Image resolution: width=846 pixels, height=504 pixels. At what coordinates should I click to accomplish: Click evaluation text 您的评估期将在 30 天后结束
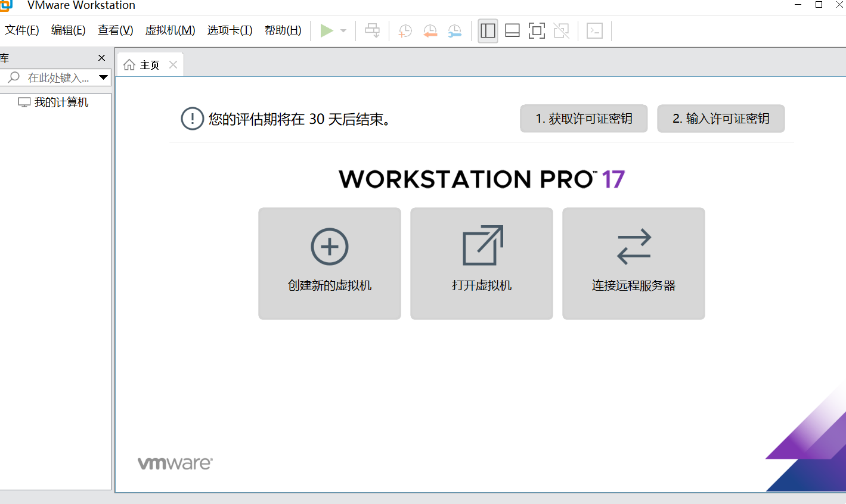(x=299, y=119)
